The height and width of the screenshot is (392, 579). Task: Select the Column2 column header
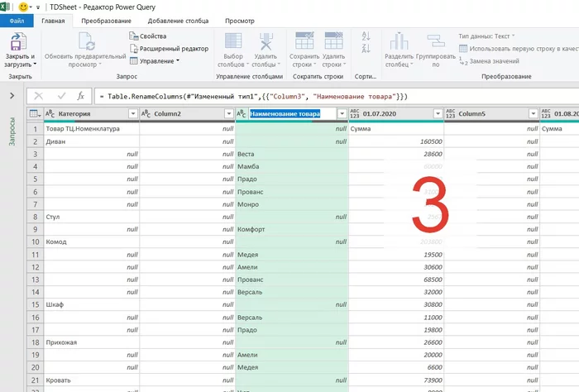click(x=167, y=113)
